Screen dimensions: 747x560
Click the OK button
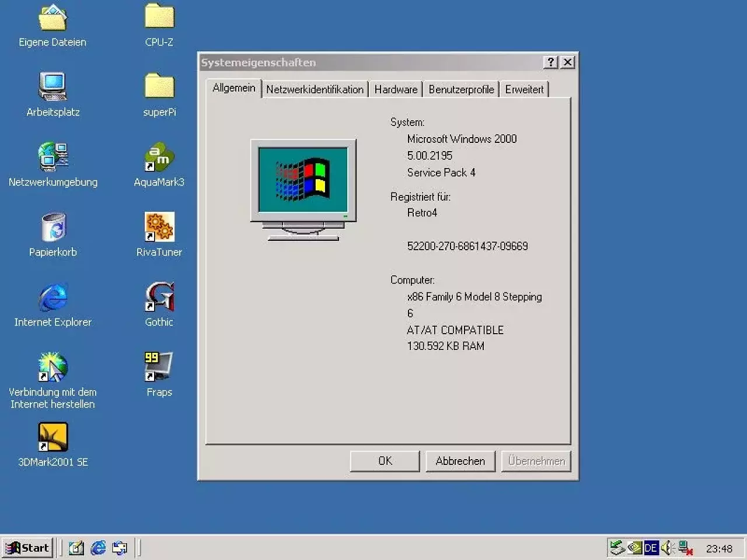385,461
